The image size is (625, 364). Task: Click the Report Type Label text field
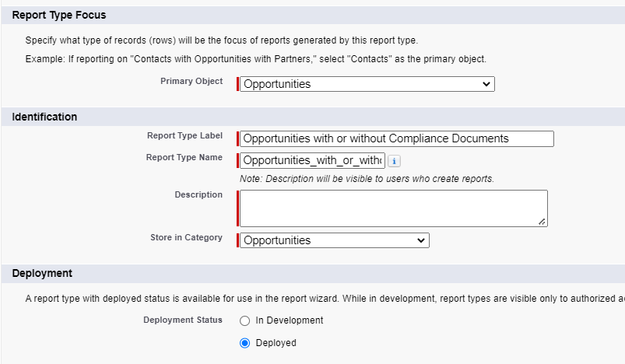tap(397, 138)
